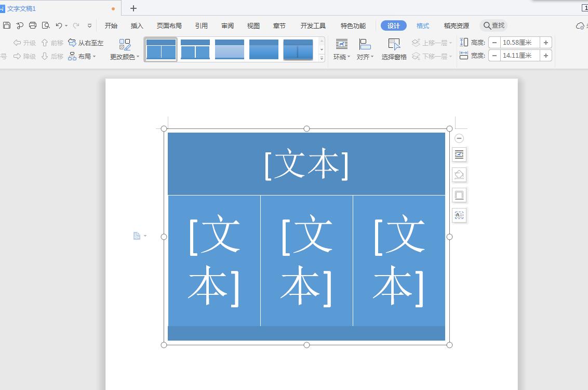Open Print Preview from the toolbar icon
The height and width of the screenshot is (390, 588).
tap(46, 24)
